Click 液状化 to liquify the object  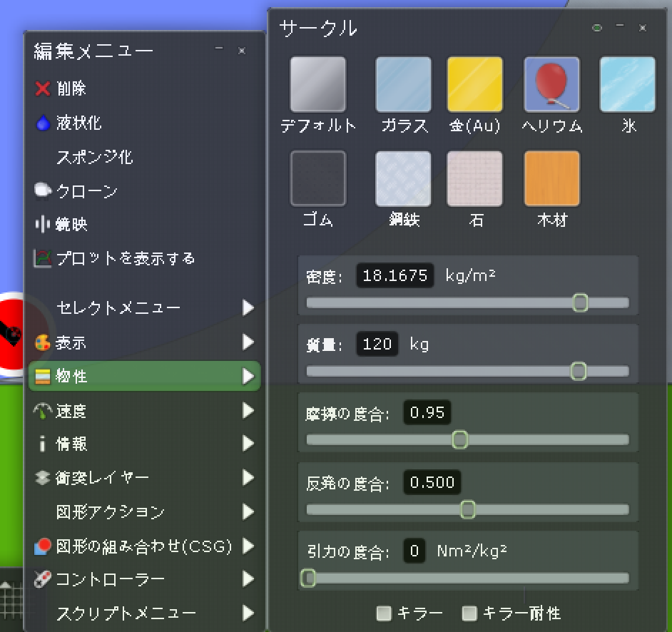pyautogui.click(x=78, y=123)
